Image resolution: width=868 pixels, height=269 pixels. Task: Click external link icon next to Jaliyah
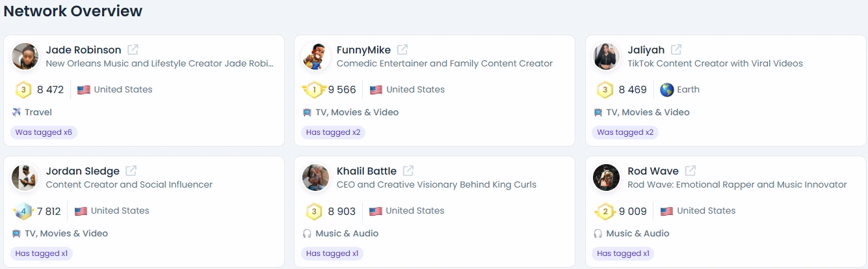coord(676,50)
